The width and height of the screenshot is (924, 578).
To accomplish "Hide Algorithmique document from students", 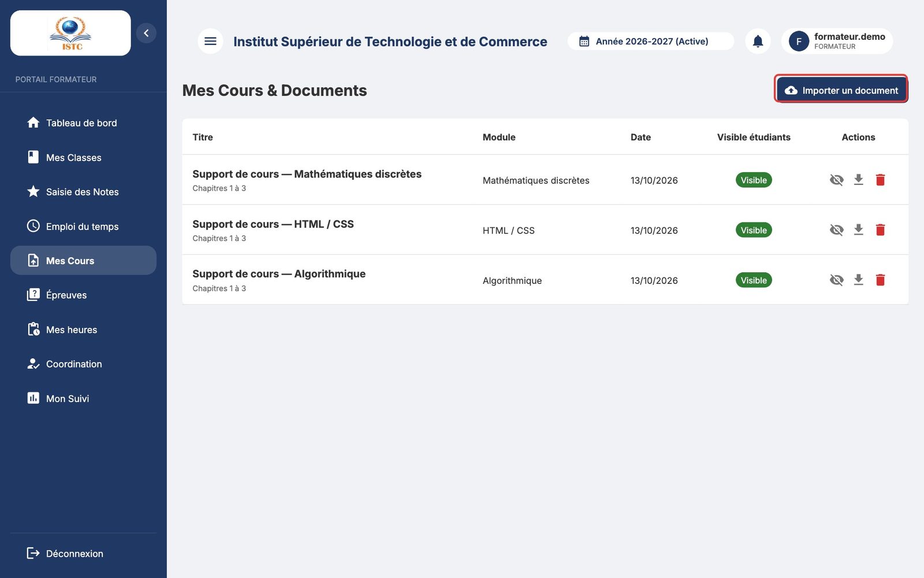I will pos(836,280).
